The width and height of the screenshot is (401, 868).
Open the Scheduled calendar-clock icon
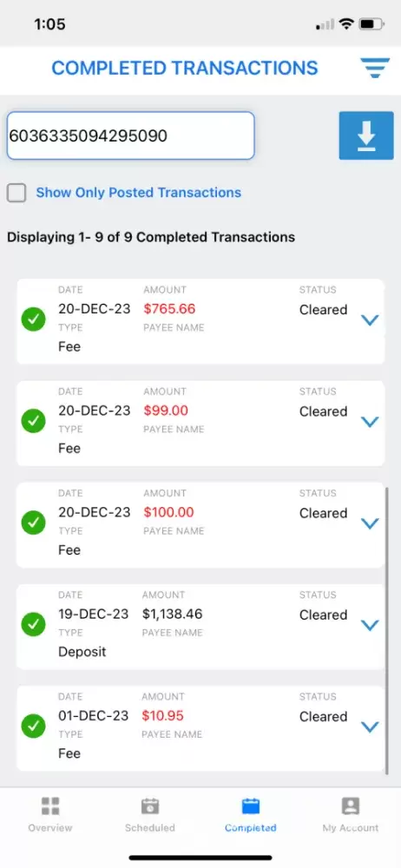149,806
